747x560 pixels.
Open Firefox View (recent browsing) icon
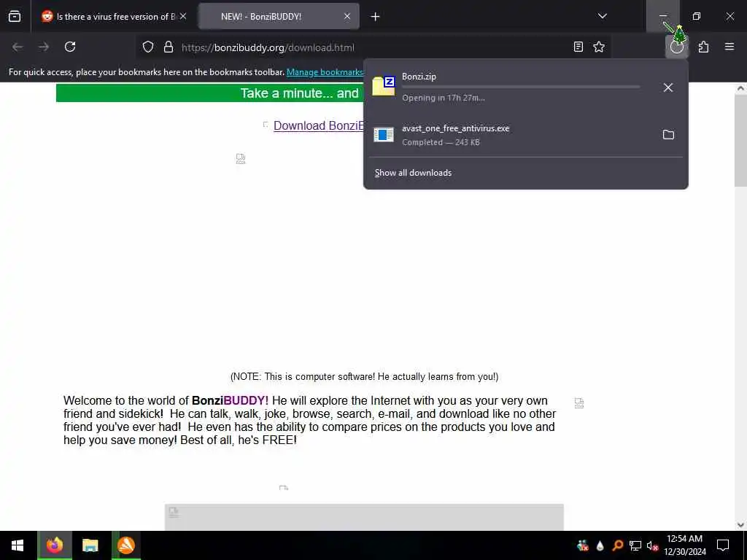pyautogui.click(x=15, y=16)
